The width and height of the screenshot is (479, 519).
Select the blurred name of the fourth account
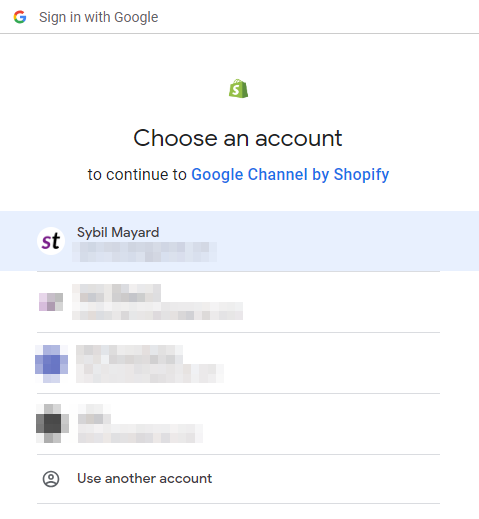(x=94, y=414)
